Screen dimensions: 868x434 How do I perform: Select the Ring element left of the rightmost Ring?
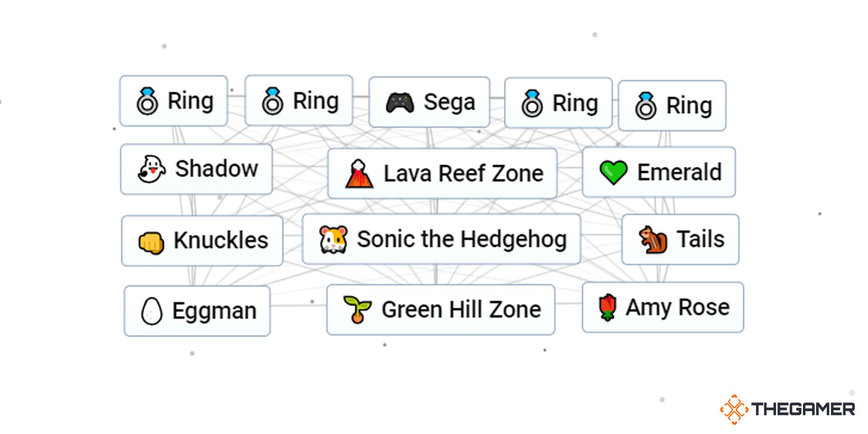(x=559, y=102)
